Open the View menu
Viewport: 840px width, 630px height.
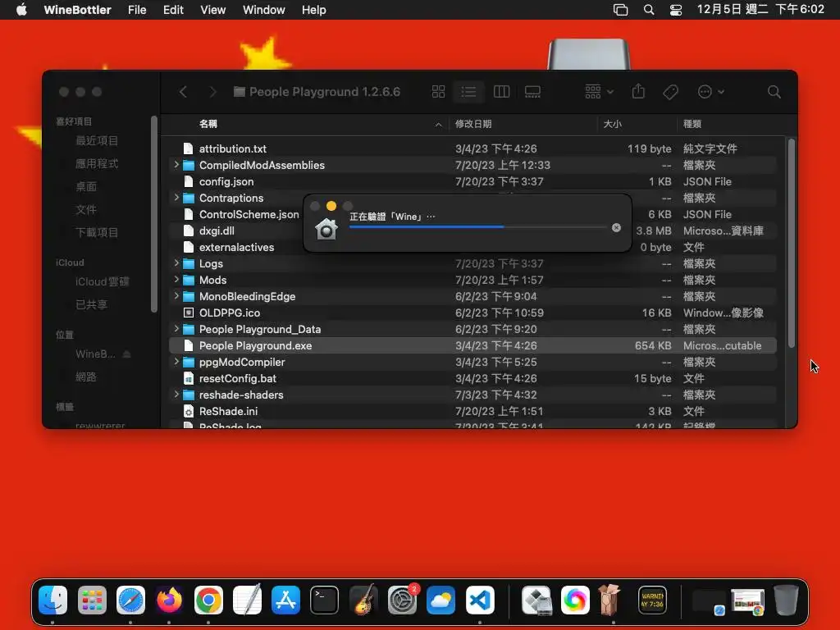(212, 10)
